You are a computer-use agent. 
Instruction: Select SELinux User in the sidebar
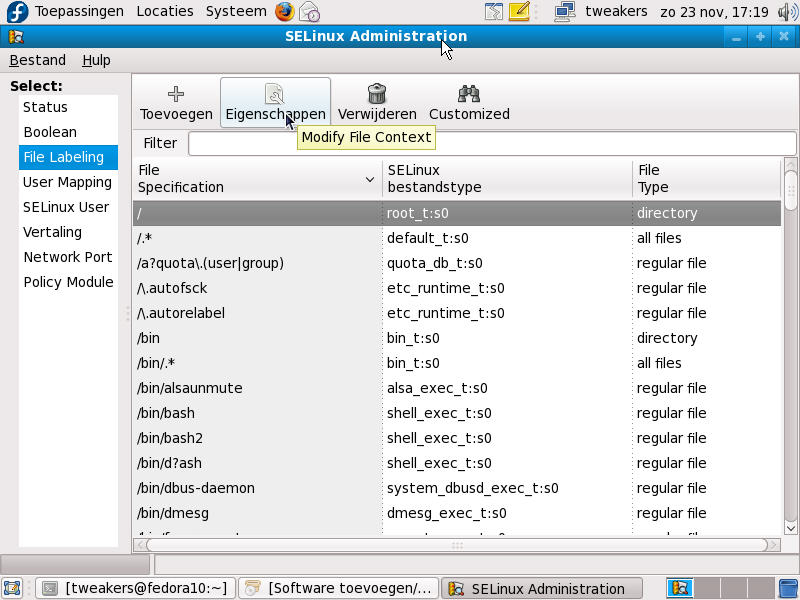tap(68, 207)
